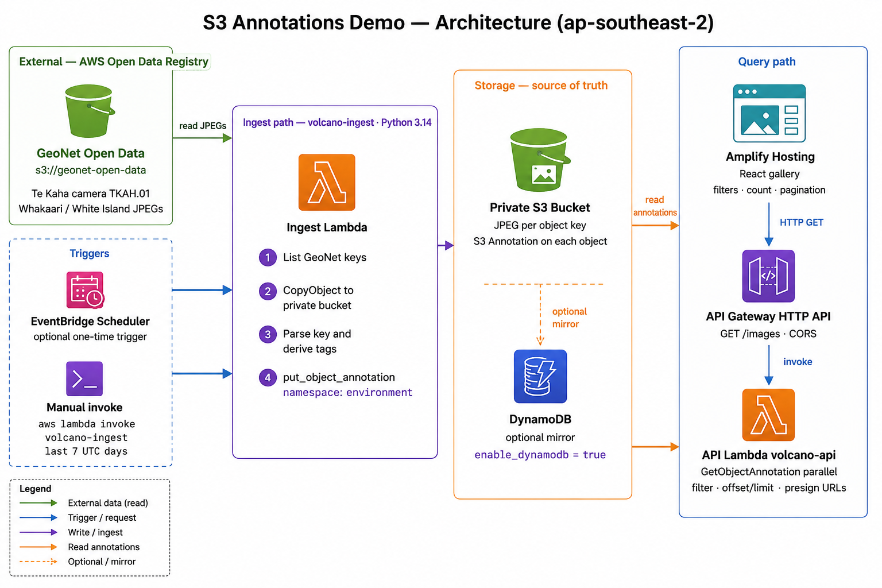This screenshot has width=882, height=588.
Task: Click the API Lambda volcano-api label
Action: (x=768, y=455)
